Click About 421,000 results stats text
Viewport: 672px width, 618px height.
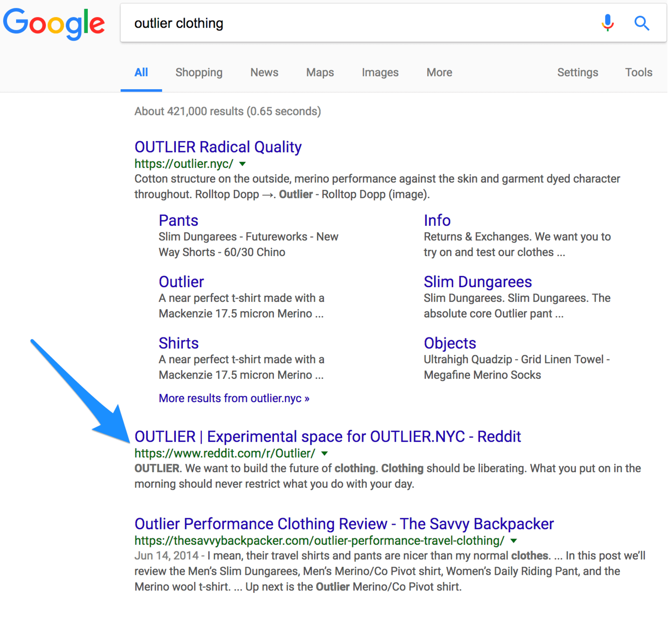click(227, 112)
